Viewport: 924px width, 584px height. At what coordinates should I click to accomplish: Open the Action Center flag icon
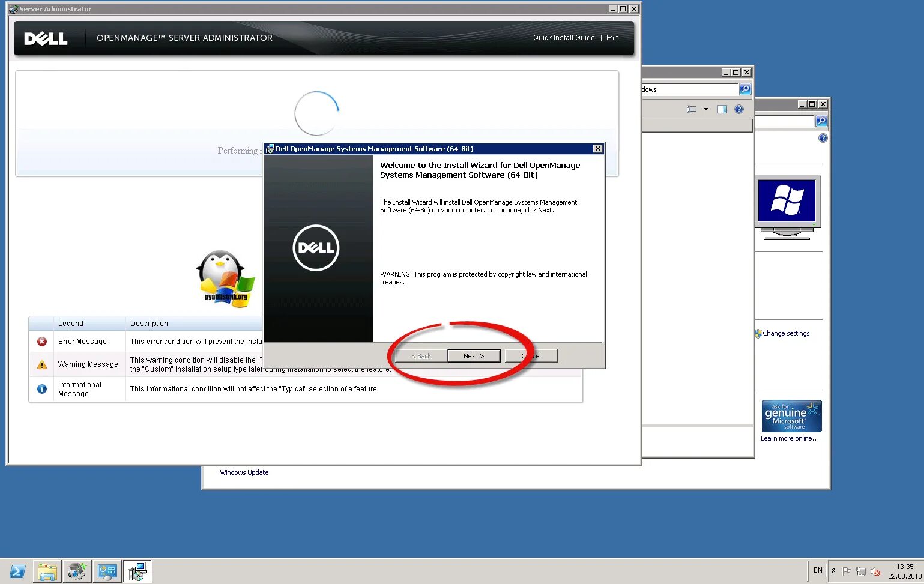coord(847,571)
